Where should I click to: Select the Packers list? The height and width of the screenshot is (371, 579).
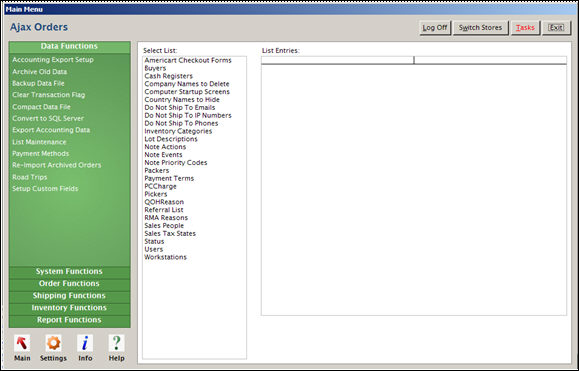(157, 171)
